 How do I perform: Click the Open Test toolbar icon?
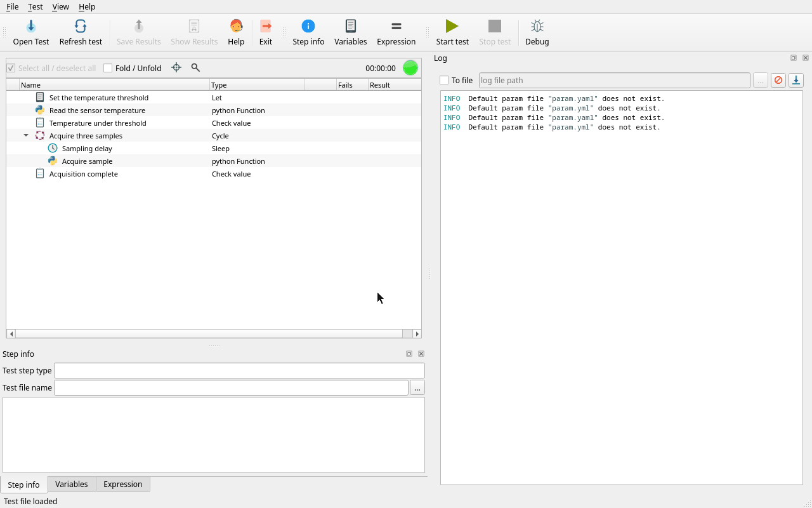(30, 26)
